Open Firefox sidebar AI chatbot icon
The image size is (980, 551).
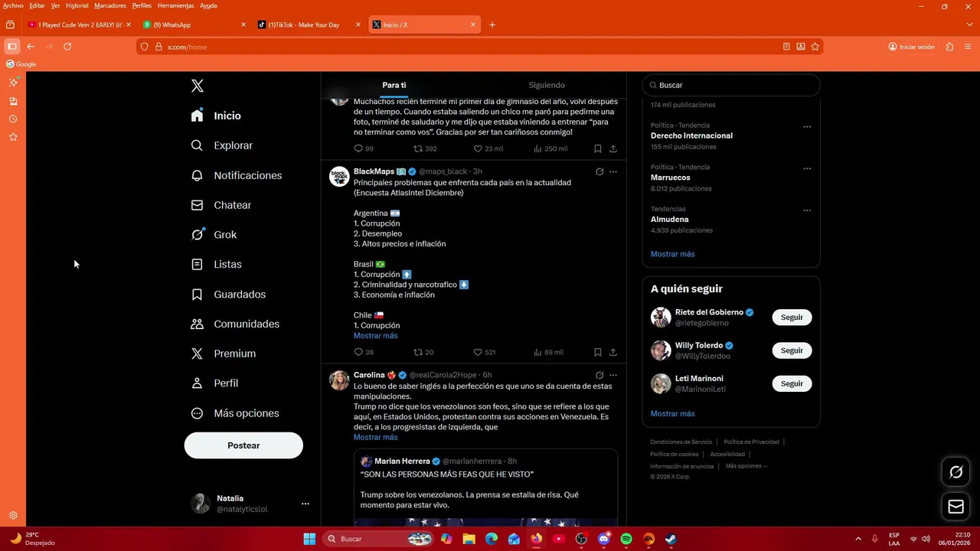point(13,83)
